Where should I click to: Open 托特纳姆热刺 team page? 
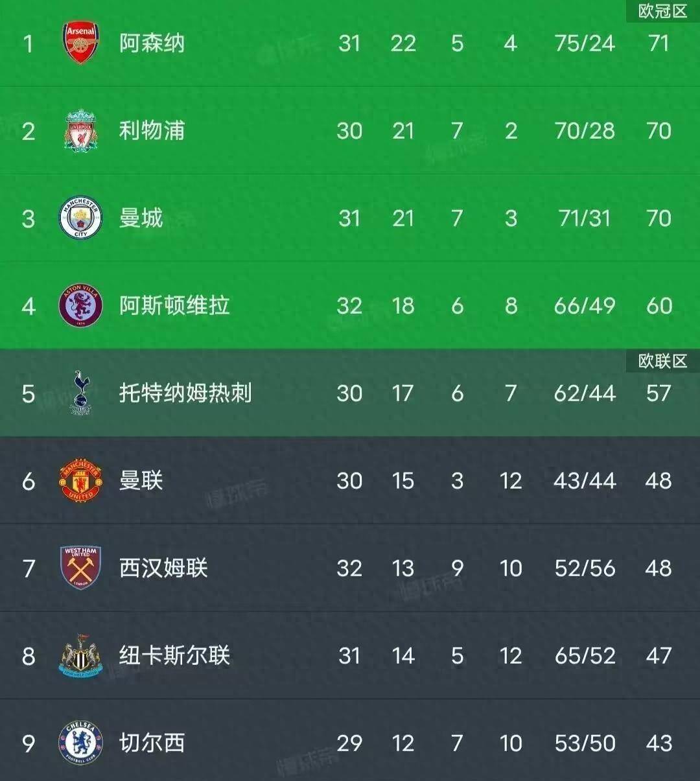pos(185,393)
